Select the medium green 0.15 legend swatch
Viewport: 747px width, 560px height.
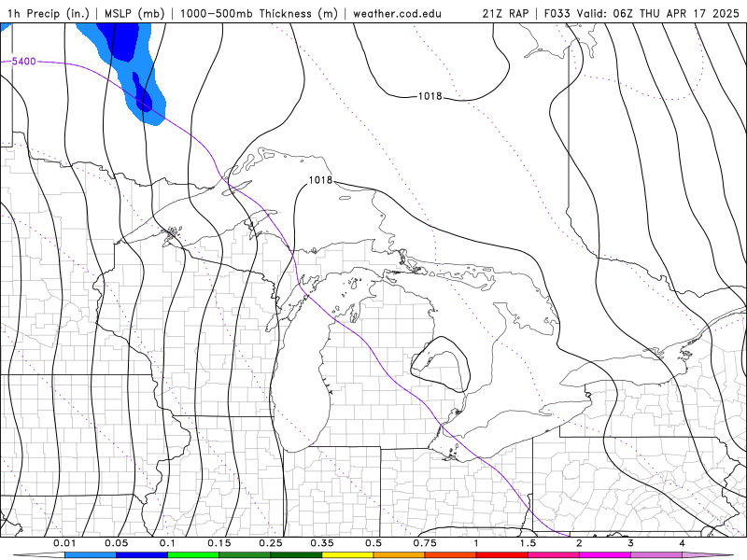[245, 555]
